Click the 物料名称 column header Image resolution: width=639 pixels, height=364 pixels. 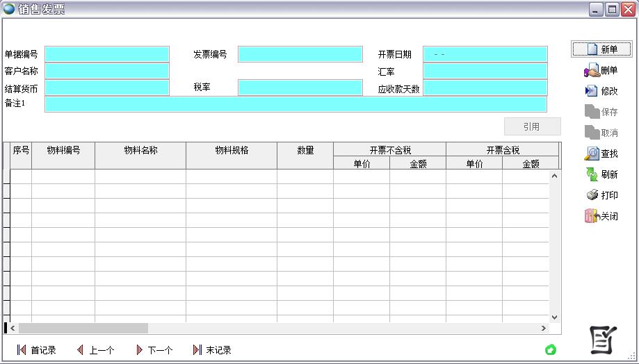pyautogui.click(x=140, y=150)
